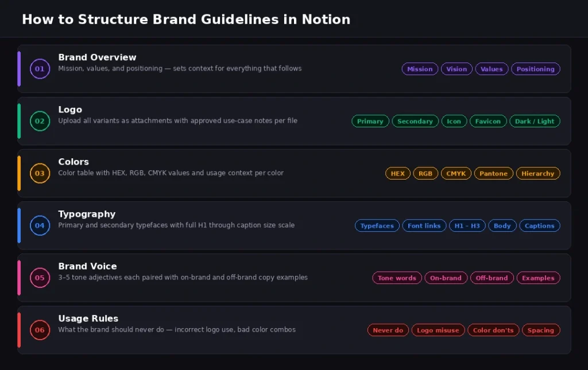Image resolution: width=588 pixels, height=370 pixels.
Task: Click the 05 number badge for Brand Voice
Action: pyautogui.click(x=40, y=278)
